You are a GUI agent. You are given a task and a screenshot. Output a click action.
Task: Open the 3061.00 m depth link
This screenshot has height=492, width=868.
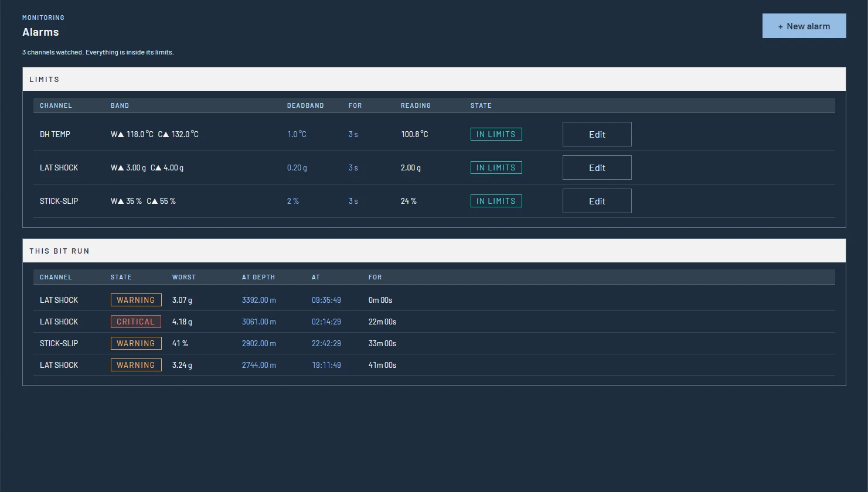click(259, 322)
